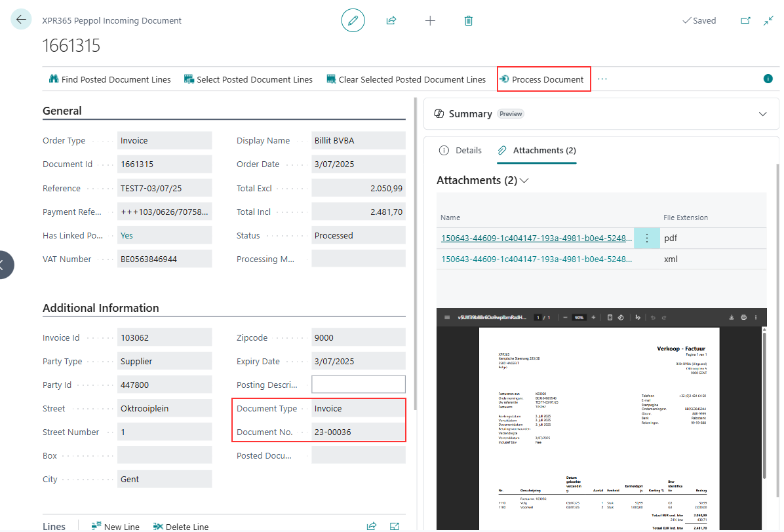
Task: Open document in new window icon
Action: point(745,20)
